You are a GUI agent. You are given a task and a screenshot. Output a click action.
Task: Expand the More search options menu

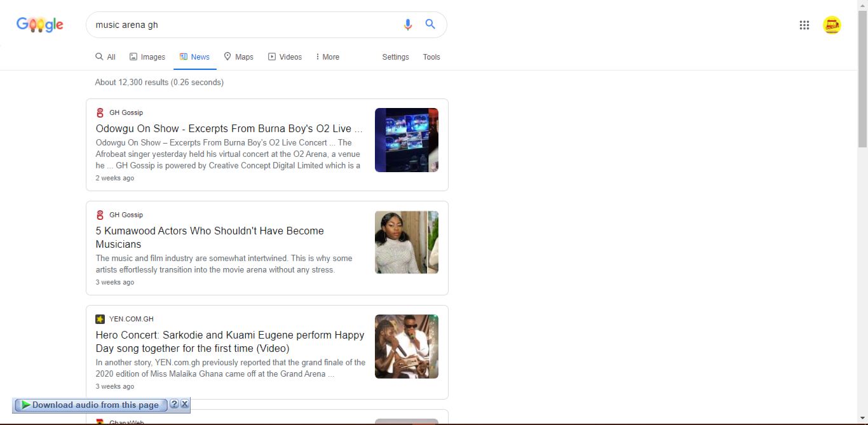pyautogui.click(x=327, y=57)
